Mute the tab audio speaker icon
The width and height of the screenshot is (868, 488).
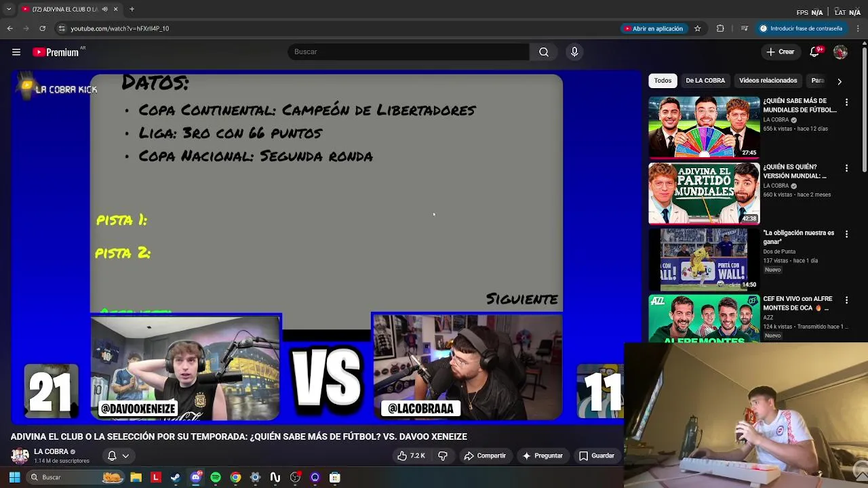pos(104,9)
